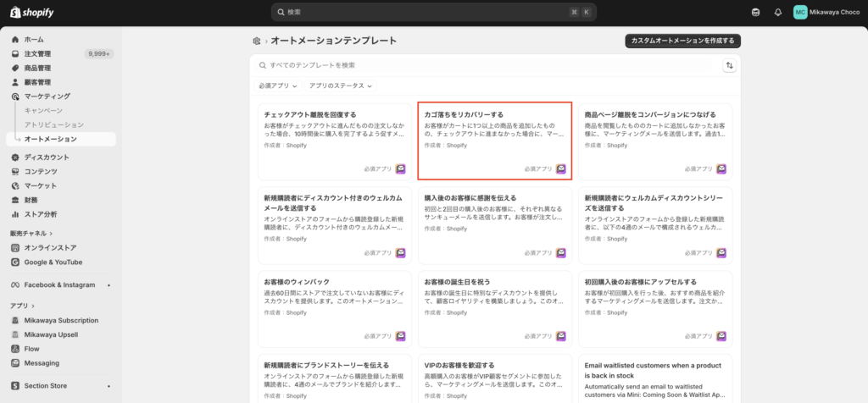Click カスタムオートメーションを作成する button

tap(682, 41)
